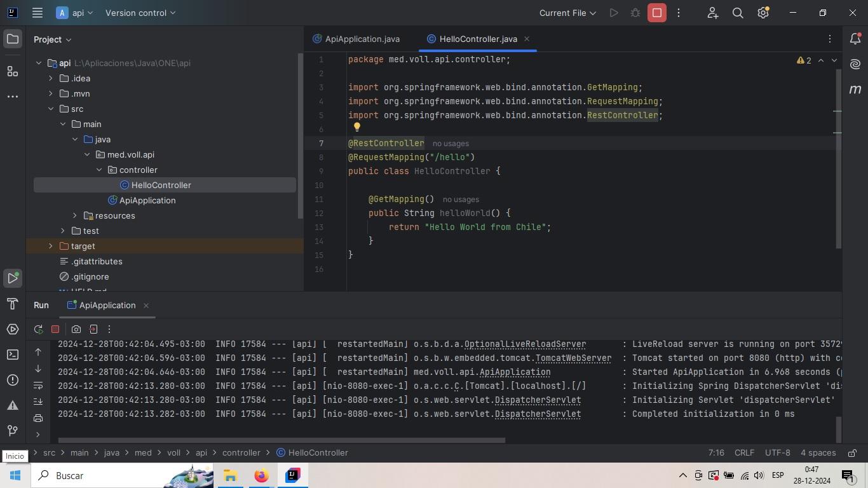Go to line via 7:16 position
The height and width of the screenshot is (488, 868).
716,453
